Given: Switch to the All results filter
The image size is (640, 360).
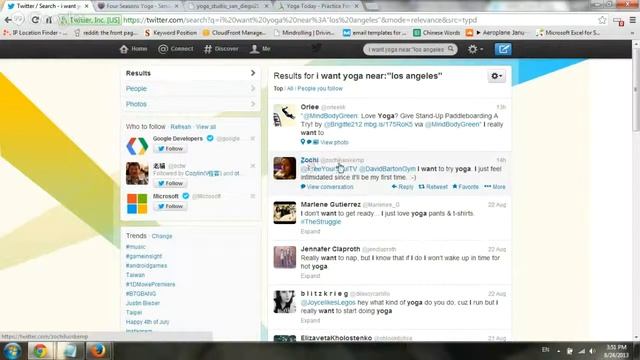Looking at the screenshot, I should pyautogui.click(x=290, y=89).
